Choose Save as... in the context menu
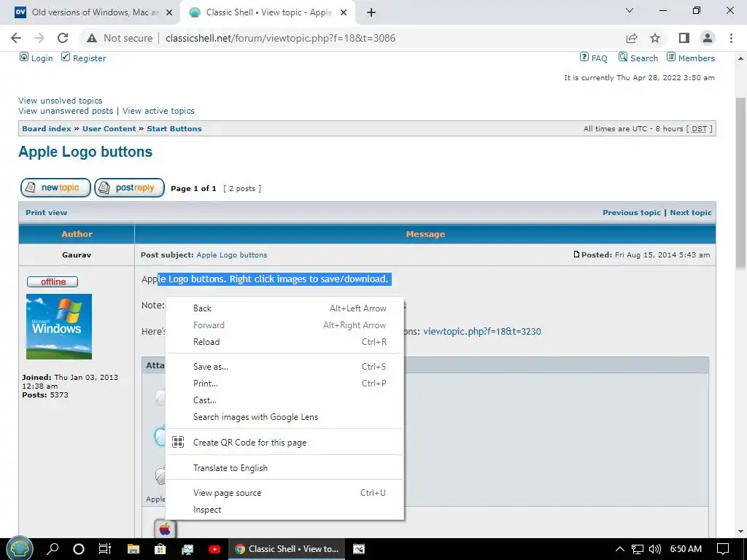747x560 pixels. [x=285, y=367]
